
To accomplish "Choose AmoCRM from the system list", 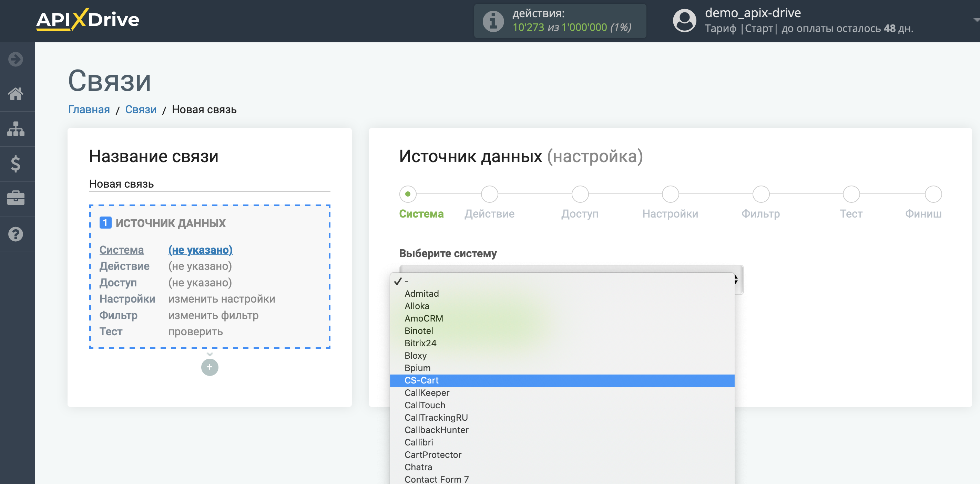I will click(x=562, y=319).
